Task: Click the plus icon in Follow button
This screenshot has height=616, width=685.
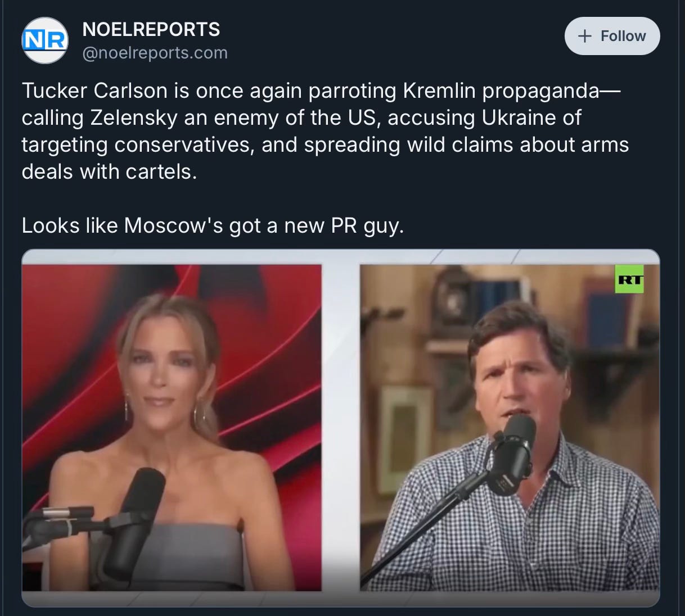Action: (x=585, y=36)
